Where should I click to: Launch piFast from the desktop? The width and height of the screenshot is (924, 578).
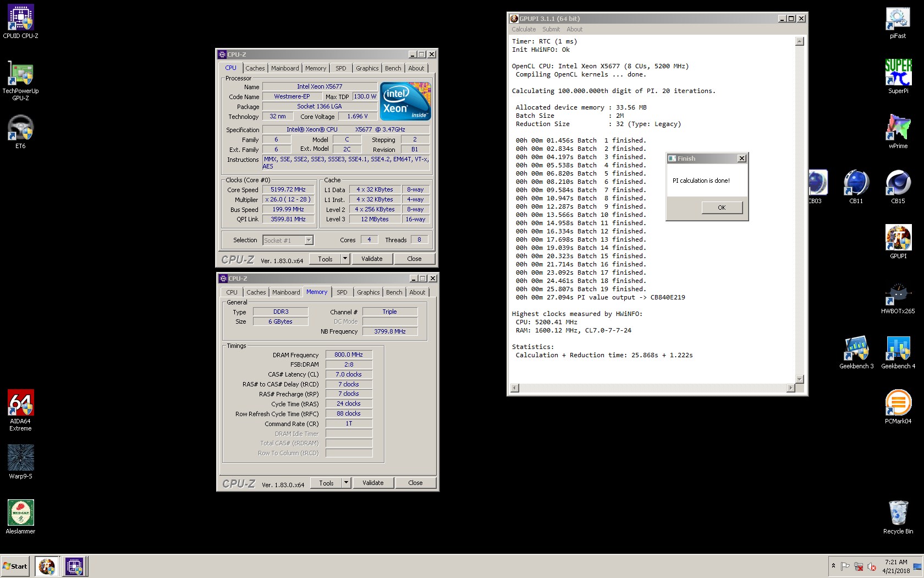coord(898,22)
